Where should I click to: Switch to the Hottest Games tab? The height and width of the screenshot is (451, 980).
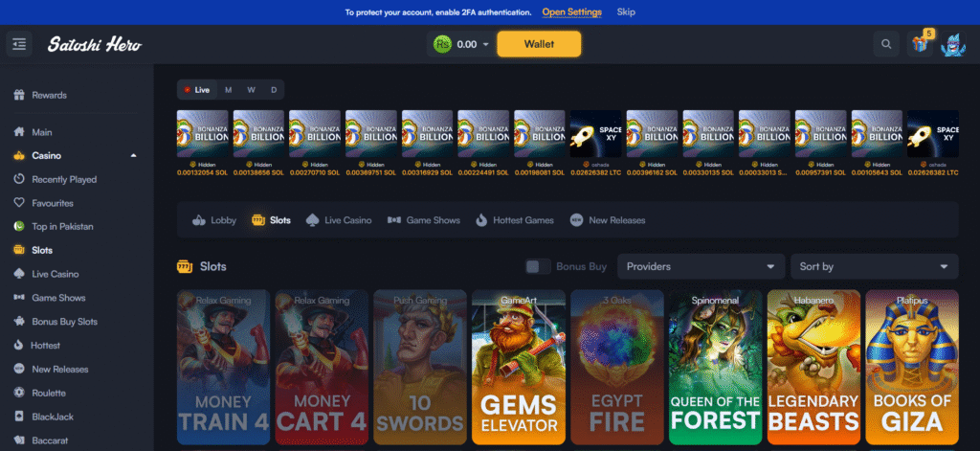514,220
